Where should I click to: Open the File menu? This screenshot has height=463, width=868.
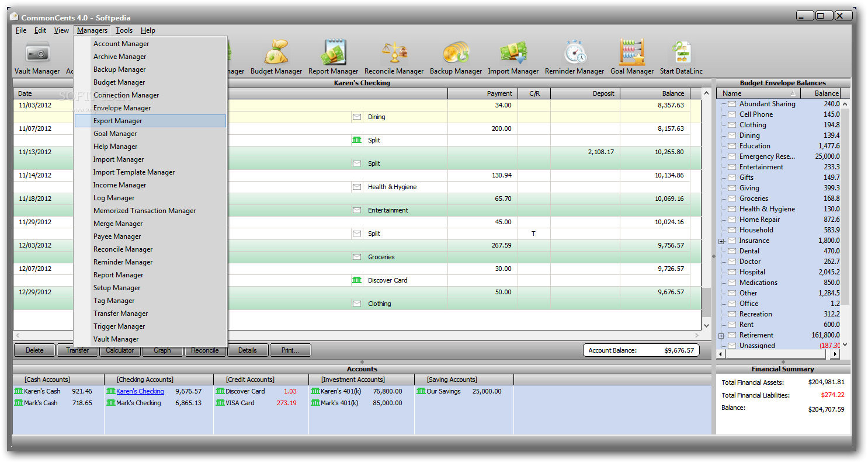[21, 30]
